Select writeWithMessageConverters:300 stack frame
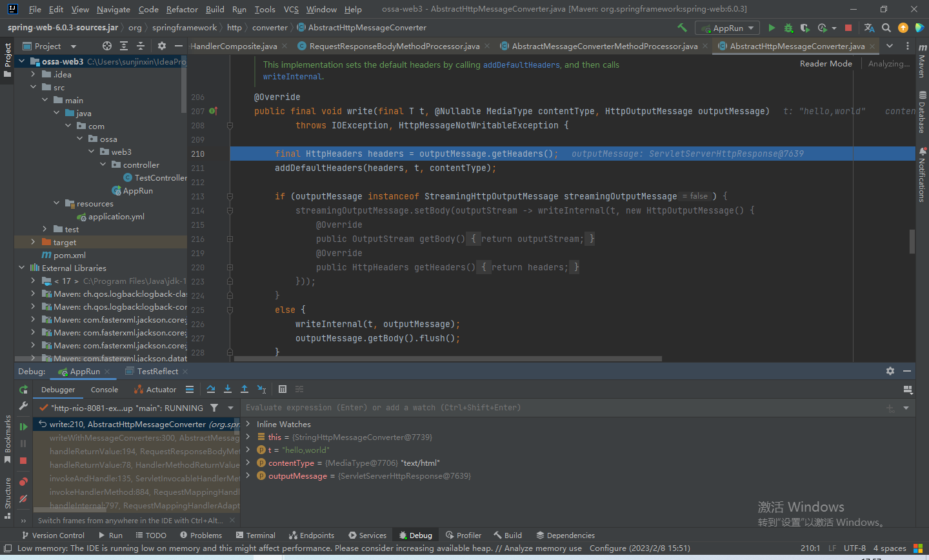Image resolution: width=929 pixels, height=560 pixels. 144,437
